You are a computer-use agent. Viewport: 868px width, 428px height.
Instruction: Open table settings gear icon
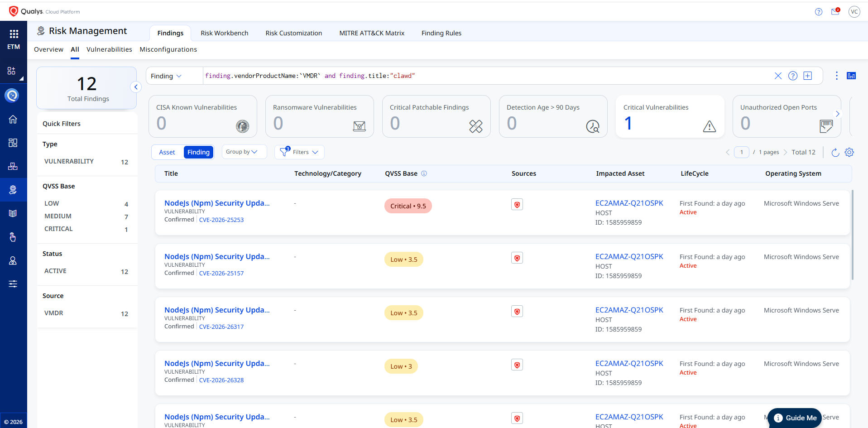(849, 152)
